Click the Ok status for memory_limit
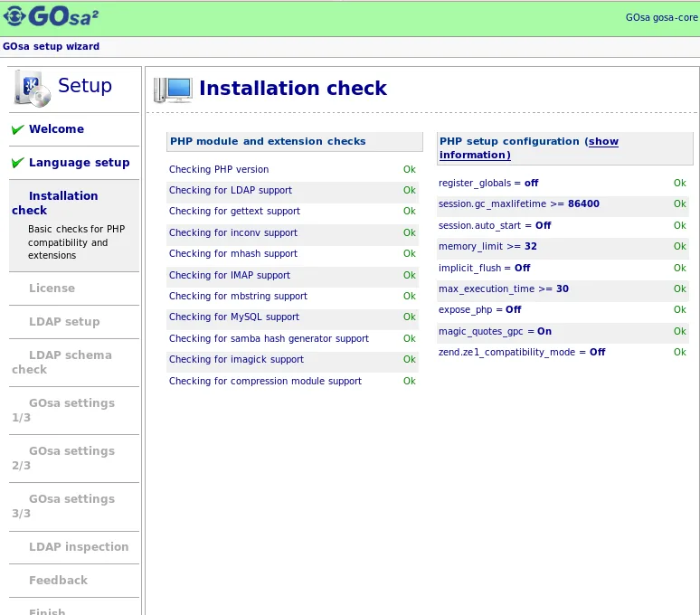 pos(680,246)
